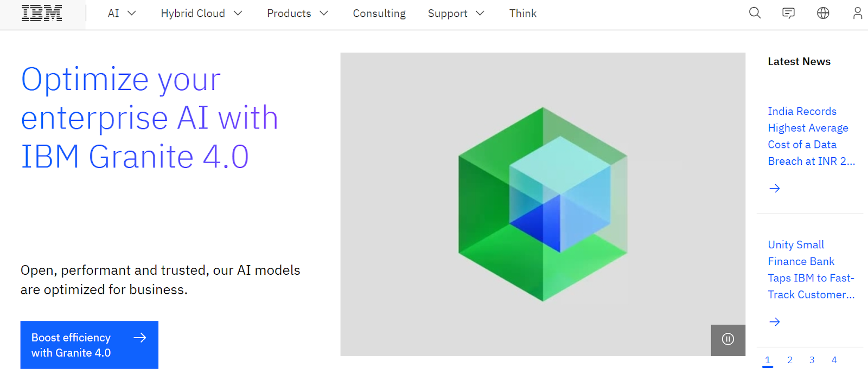Go to news page 2
Screen dimensions: 868x387
[x=790, y=360]
